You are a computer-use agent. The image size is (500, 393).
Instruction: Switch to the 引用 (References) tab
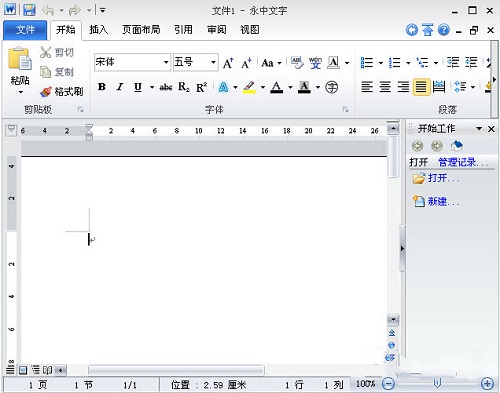(183, 30)
